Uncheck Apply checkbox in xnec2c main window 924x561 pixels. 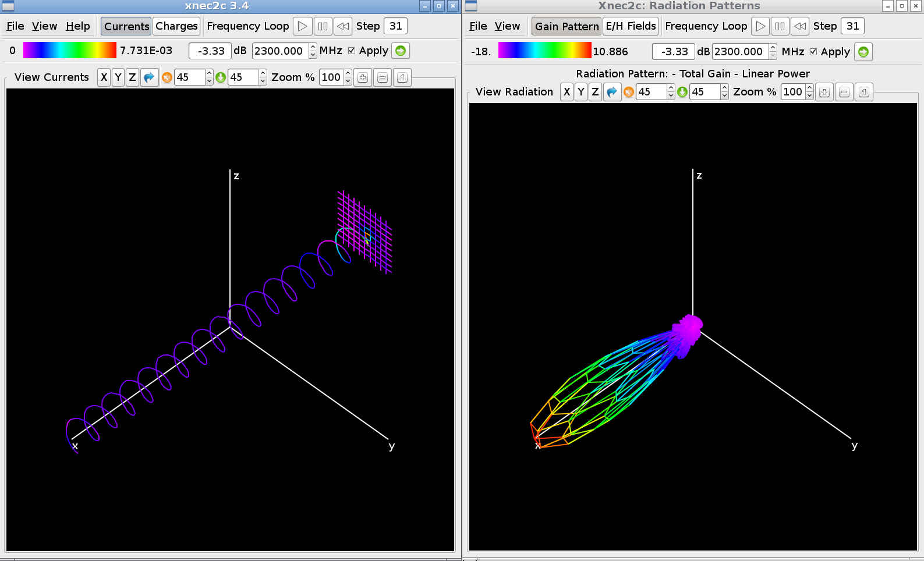(x=352, y=51)
